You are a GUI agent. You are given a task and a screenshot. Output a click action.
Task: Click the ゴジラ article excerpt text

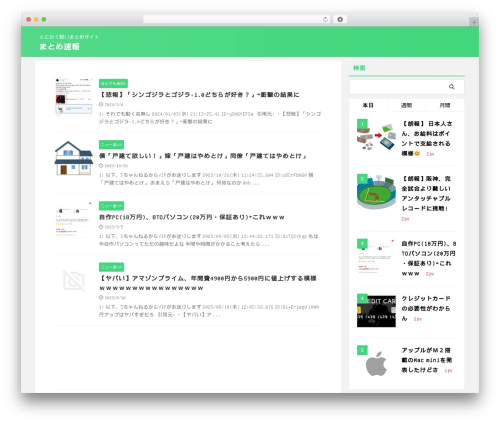(x=210, y=118)
